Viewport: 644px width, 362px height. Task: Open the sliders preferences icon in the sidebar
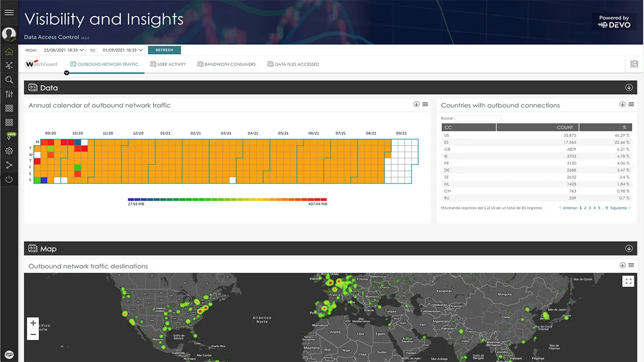click(x=9, y=94)
